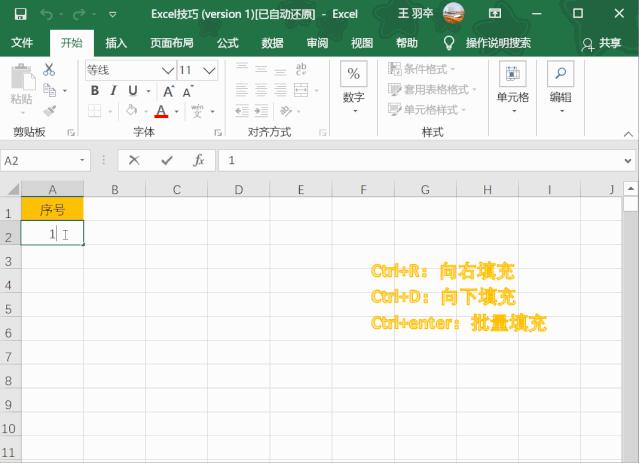Switch to the 页面布局 tab

coord(172,43)
